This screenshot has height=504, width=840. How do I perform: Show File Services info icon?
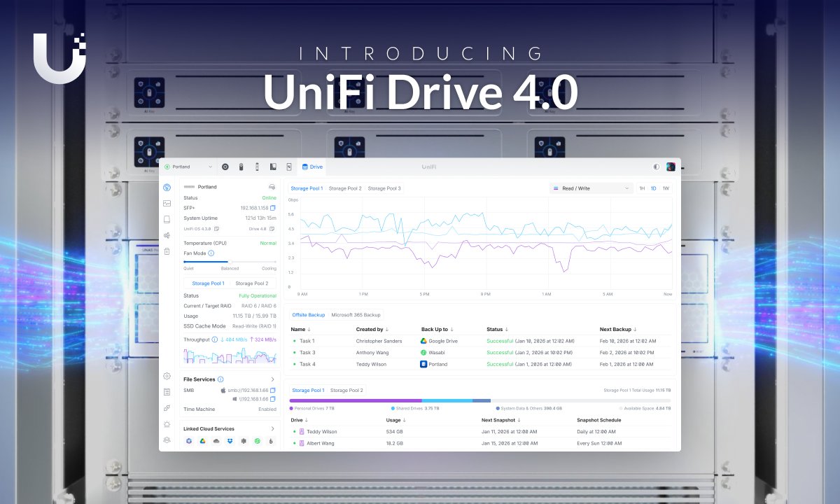point(220,379)
